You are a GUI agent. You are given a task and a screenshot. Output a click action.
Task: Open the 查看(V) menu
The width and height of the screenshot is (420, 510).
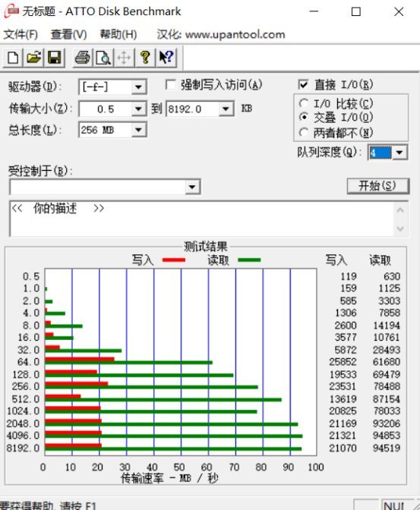pyautogui.click(x=68, y=34)
